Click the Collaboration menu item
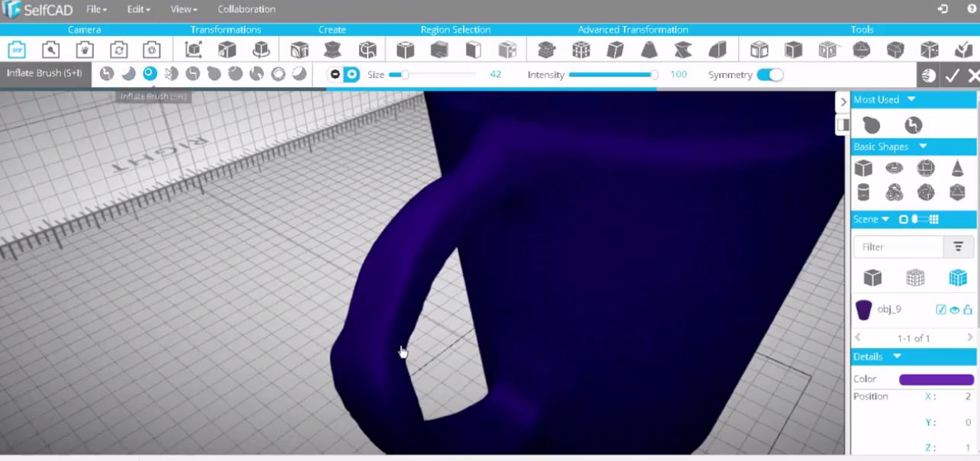The height and width of the screenshot is (461, 980). pyautogui.click(x=246, y=8)
